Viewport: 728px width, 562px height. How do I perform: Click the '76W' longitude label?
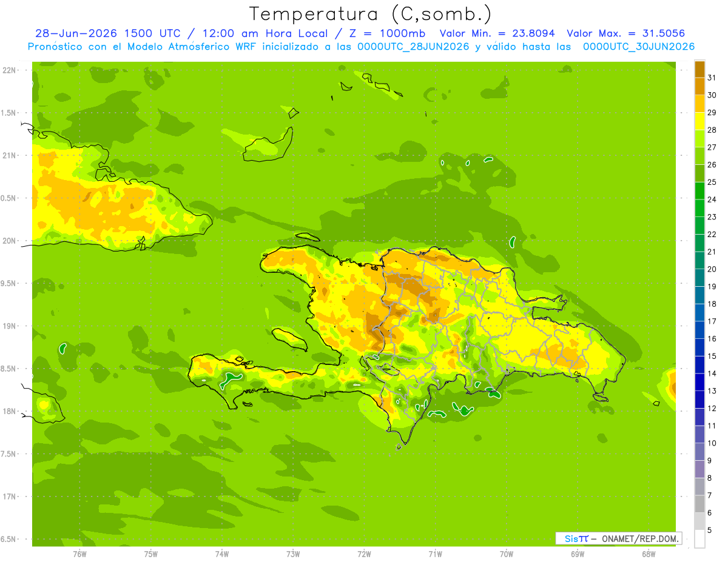click(79, 554)
